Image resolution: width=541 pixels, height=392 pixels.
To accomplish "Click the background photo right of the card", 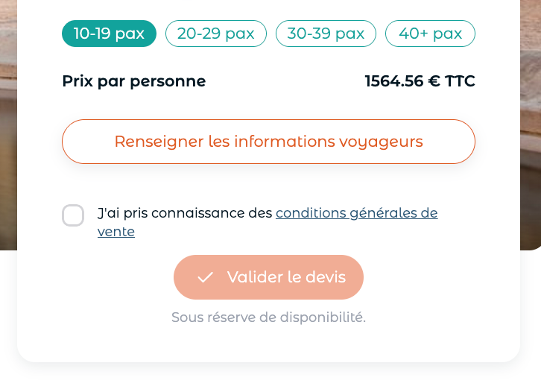I will pyautogui.click(x=531, y=124).
